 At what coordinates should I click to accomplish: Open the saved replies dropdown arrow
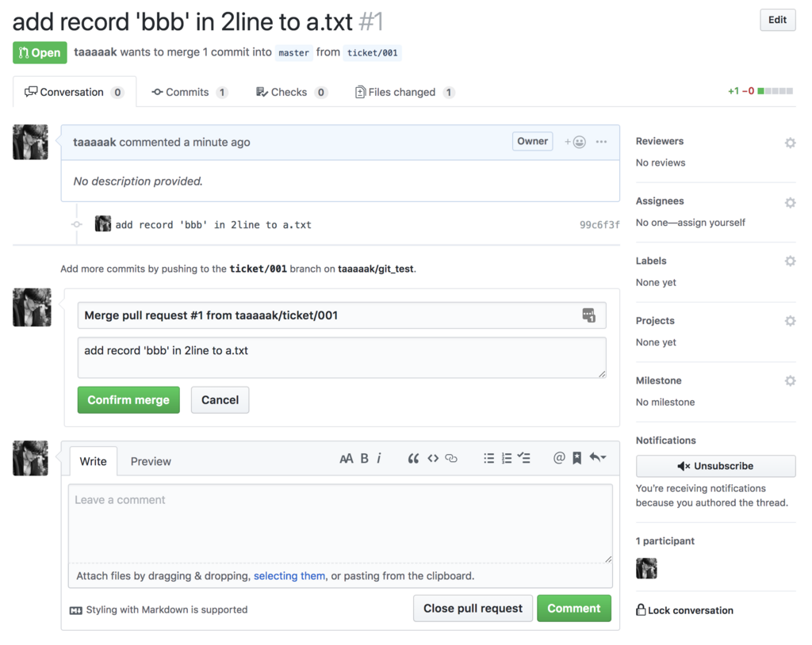click(x=598, y=458)
